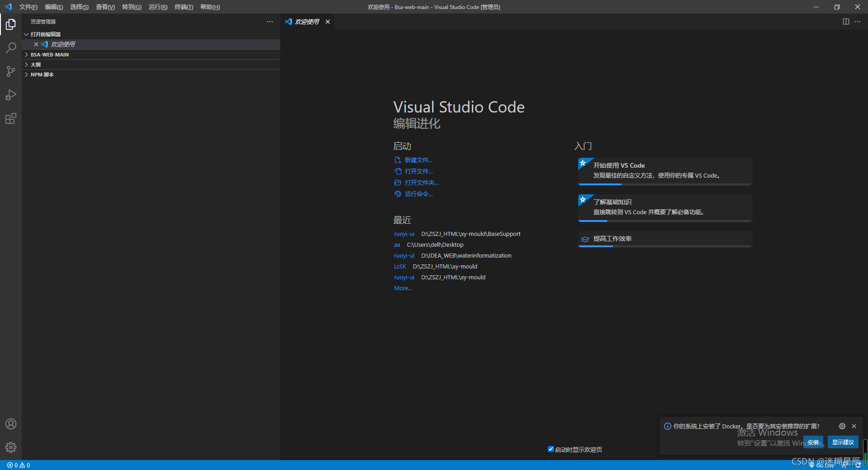Open the 文件(F) menu
868x470 pixels.
[x=28, y=7]
